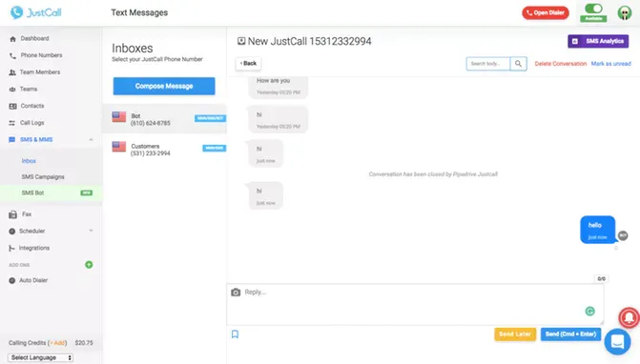Click Delete Conversation link

(561, 64)
